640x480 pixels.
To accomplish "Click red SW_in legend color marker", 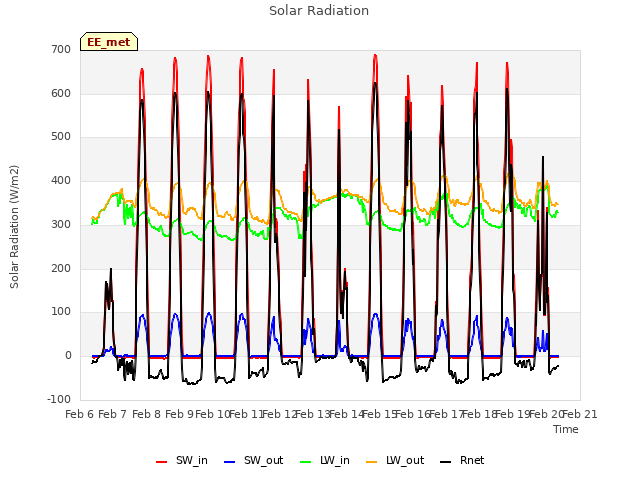I will pos(162,462).
